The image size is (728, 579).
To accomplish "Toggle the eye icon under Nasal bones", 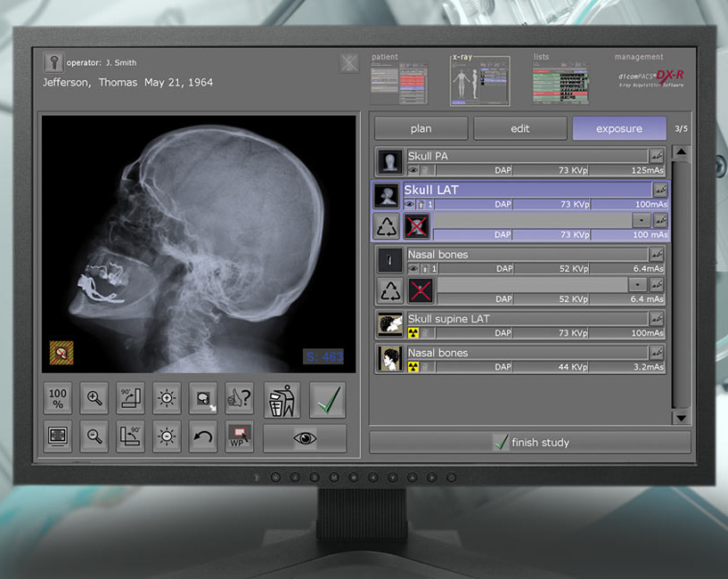I will [413, 268].
